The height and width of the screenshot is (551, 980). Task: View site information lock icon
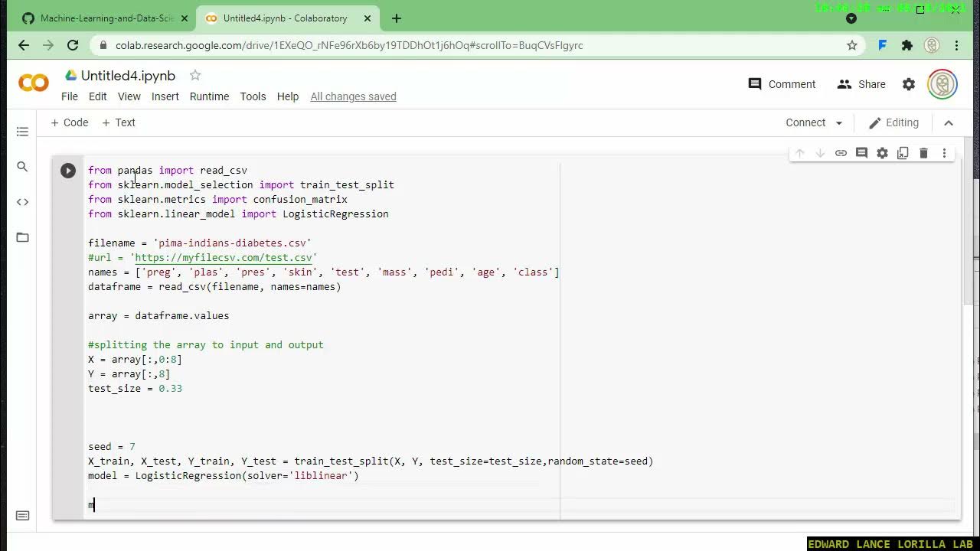103,45
